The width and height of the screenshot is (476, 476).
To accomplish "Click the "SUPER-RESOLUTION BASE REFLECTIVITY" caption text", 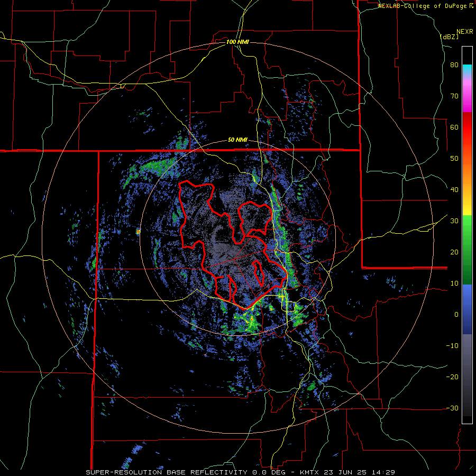I will 167,472.
